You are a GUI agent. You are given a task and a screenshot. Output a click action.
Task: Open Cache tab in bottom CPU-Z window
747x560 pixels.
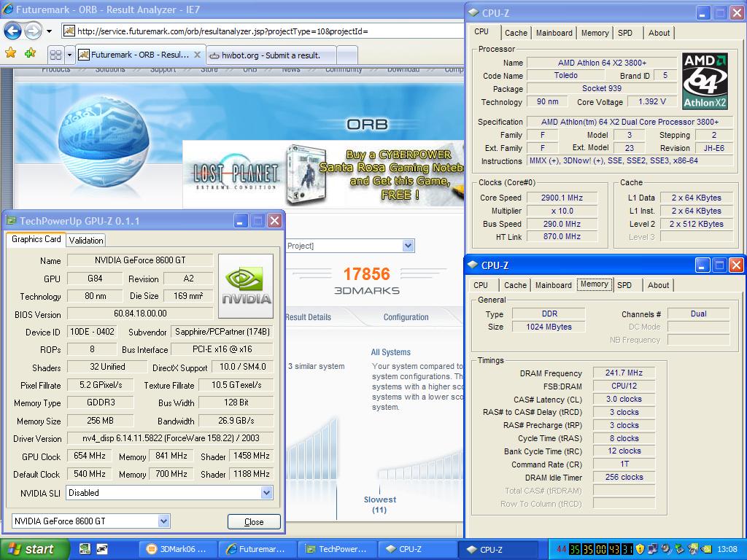[515, 285]
